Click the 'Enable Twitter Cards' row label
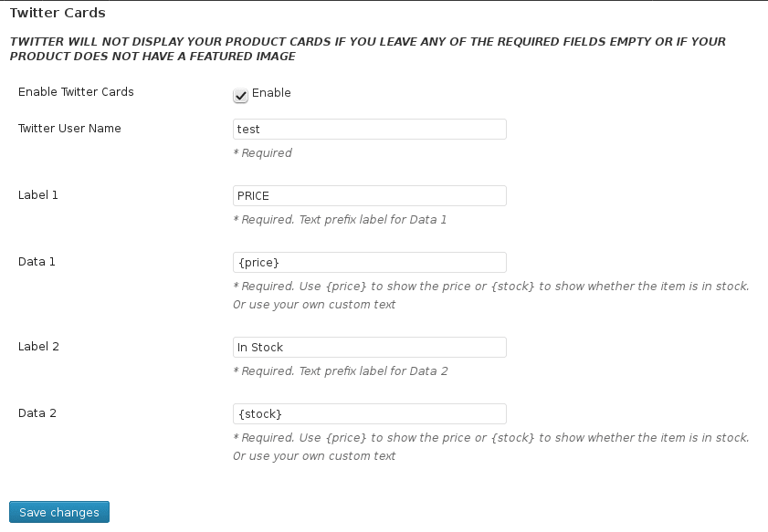This screenshot has width=768, height=532. tap(76, 92)
